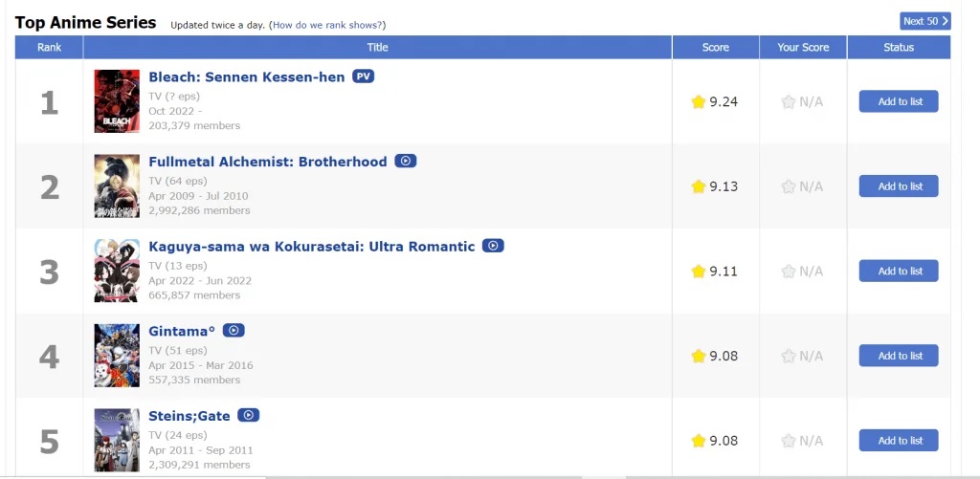Add Bleach: Sennen Kessen-hen to list
Viewport: 980px width, 479px height.
(899, 102)
